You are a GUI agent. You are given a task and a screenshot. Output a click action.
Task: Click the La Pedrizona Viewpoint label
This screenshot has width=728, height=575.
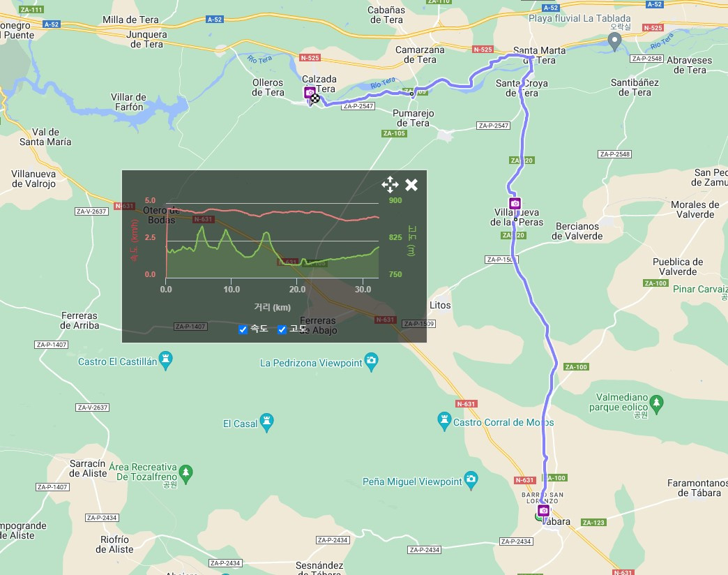point(311,363)
